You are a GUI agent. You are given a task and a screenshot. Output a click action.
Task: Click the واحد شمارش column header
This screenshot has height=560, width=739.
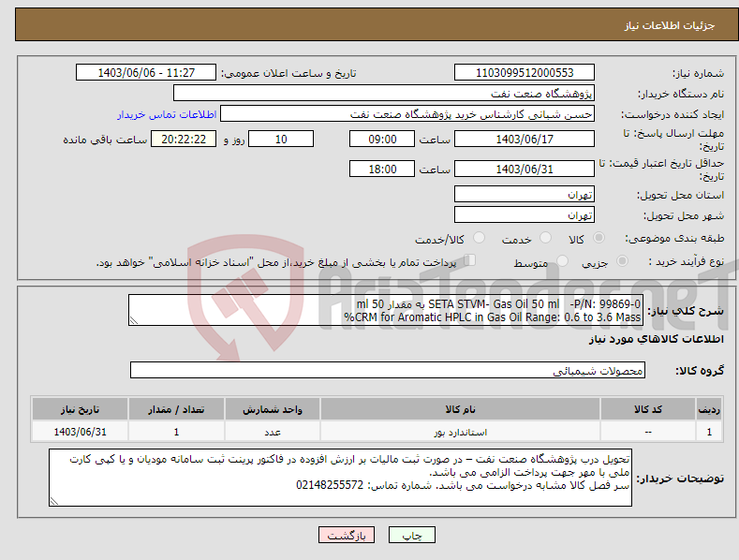[x=273, y=409]
